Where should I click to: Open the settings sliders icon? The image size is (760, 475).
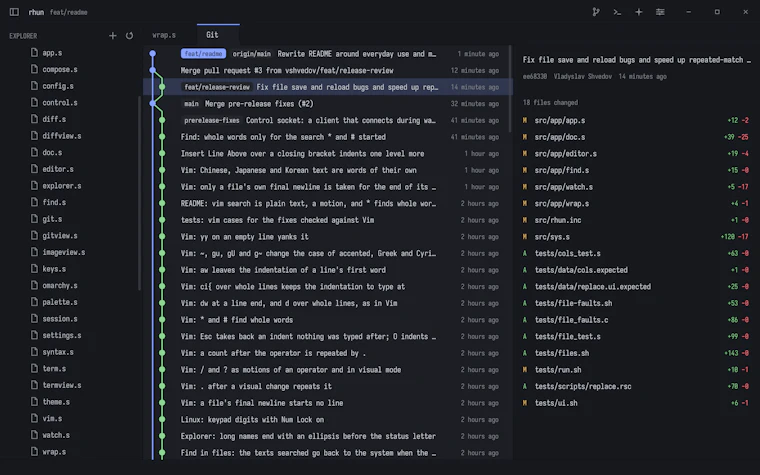pos(660,12)
